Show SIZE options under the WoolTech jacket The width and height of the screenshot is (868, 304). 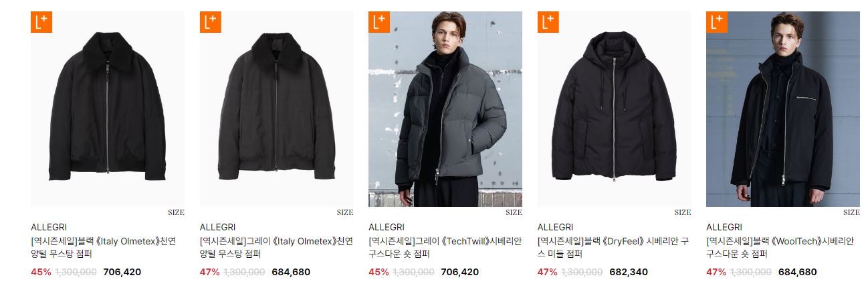pos(851,212)
